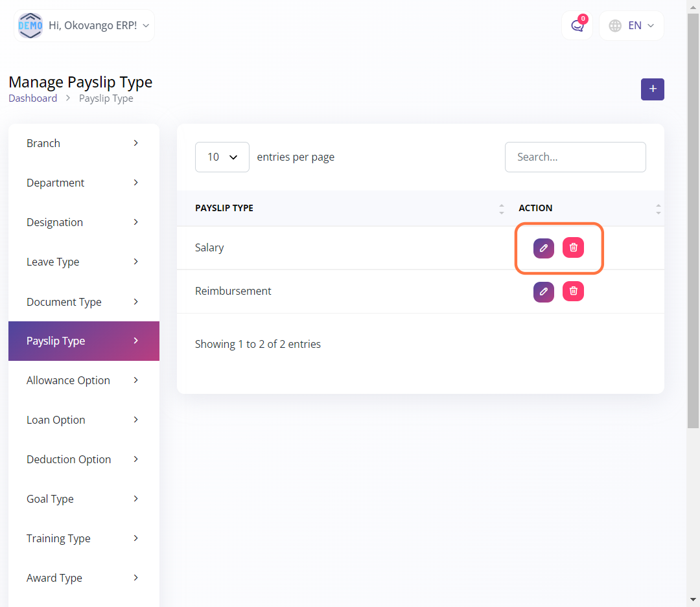Open the Department sidebar link
Image resolution: width=700 pixels, height=607 pixels.
[83, 183]
